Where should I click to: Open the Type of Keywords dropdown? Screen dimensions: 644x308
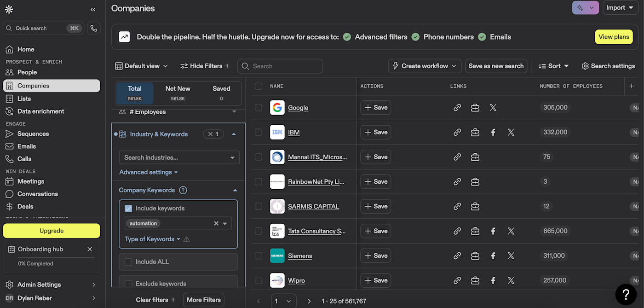(153, 239)
